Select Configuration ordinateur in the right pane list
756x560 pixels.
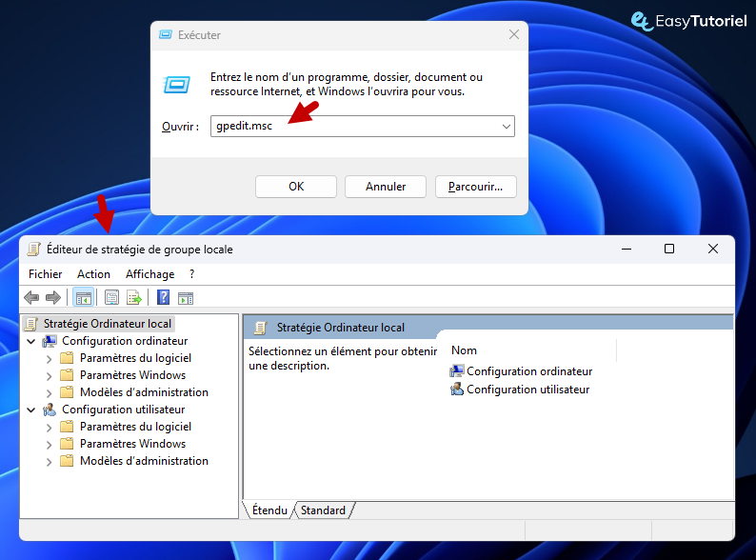[528, 371]
